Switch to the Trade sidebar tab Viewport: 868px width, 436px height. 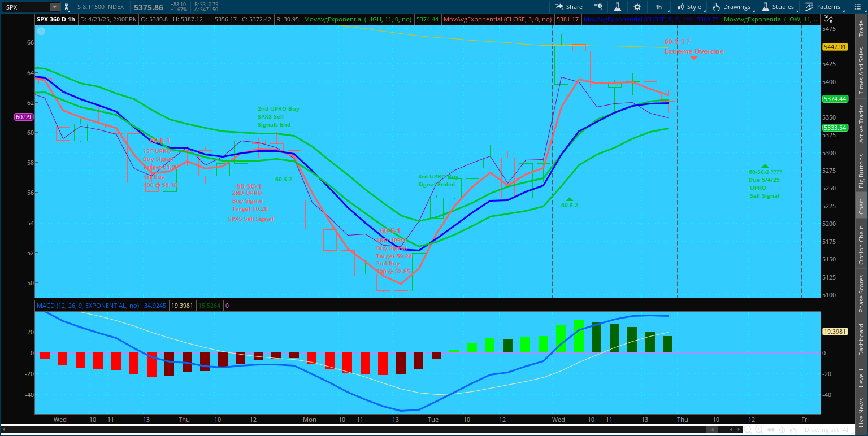tap(861, 29)
